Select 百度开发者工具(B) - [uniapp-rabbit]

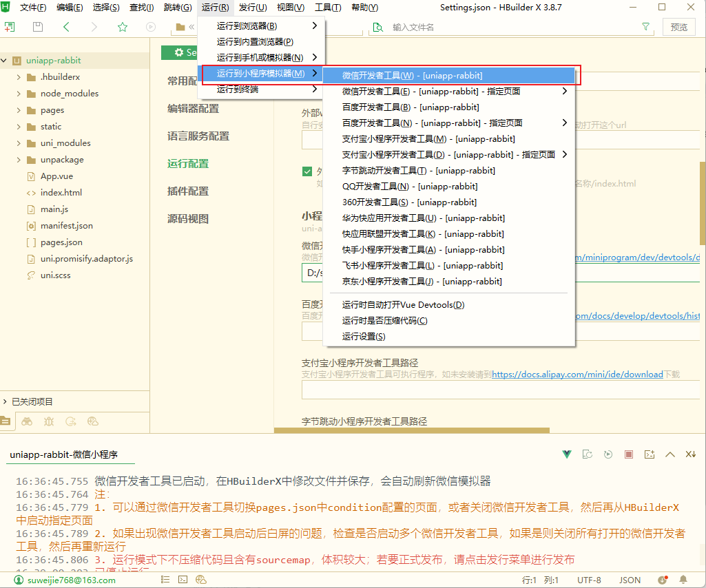[x=449, y=107]
